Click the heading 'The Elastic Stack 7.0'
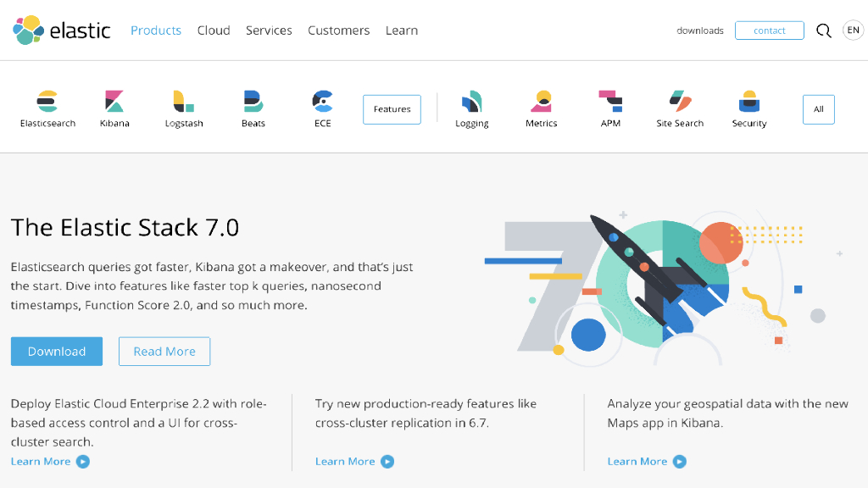 pyautogui.click(x=125, y=227)
